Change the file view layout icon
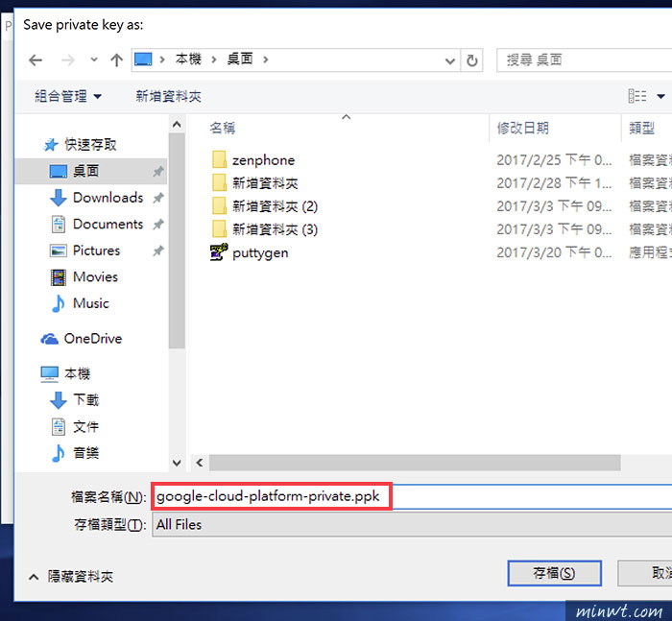 (x=637, y=96)
